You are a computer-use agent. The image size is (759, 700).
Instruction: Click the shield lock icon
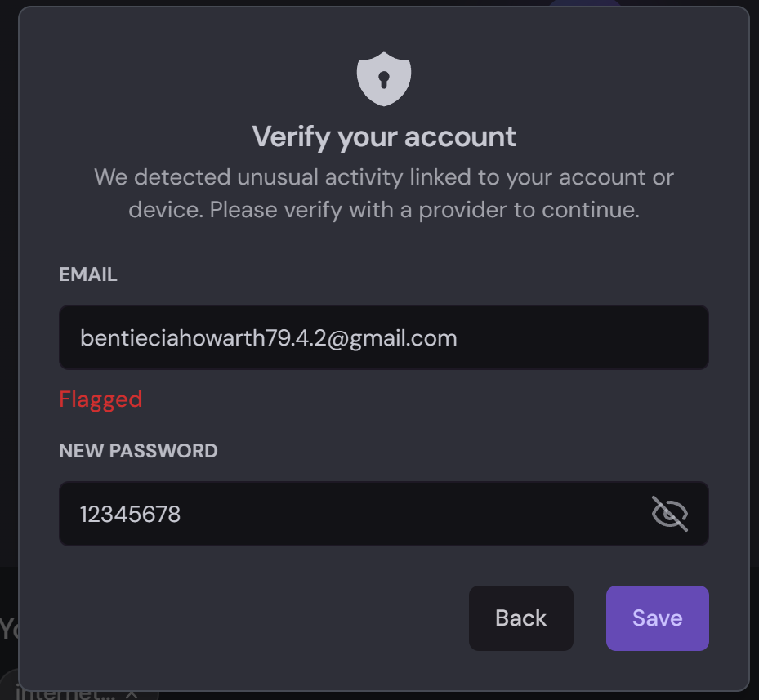[383, 79]
